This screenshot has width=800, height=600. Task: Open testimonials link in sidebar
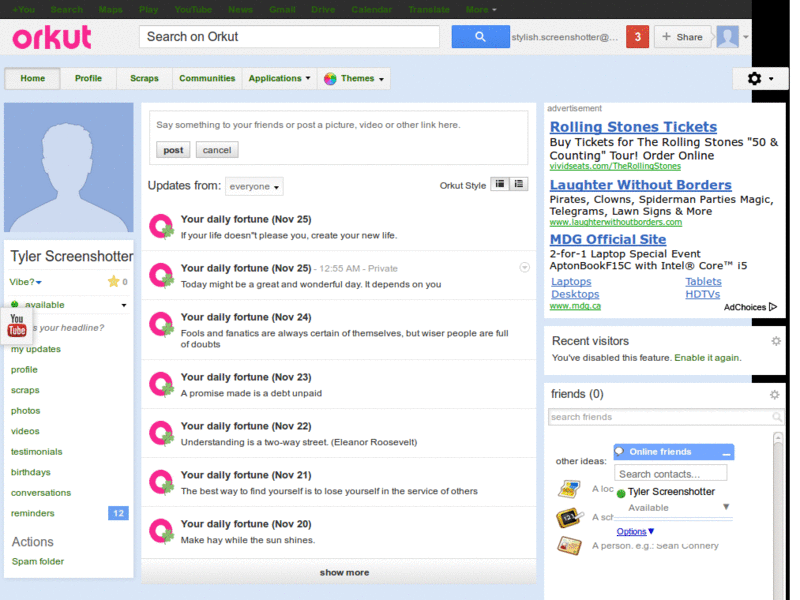(x=37, y=452)
